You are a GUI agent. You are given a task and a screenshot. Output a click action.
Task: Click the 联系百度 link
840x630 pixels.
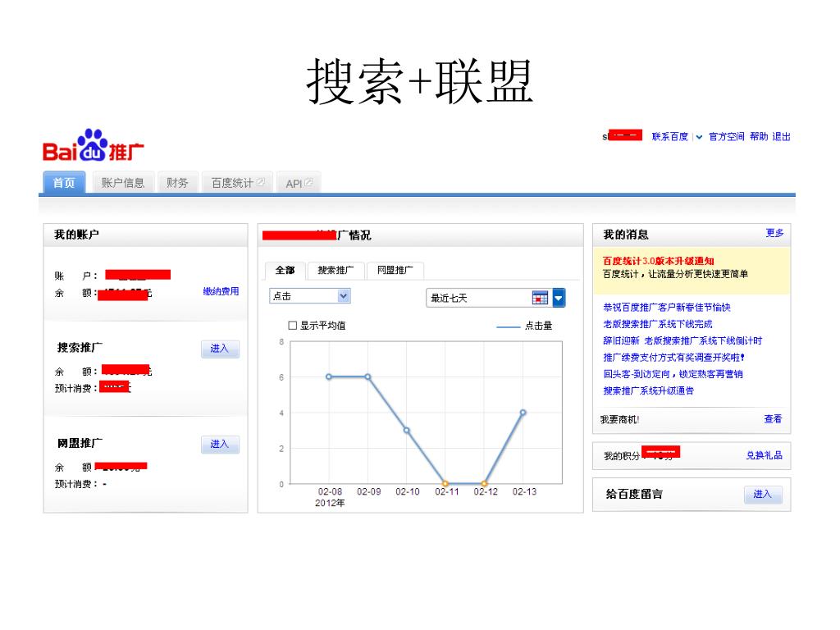(669, 137)
